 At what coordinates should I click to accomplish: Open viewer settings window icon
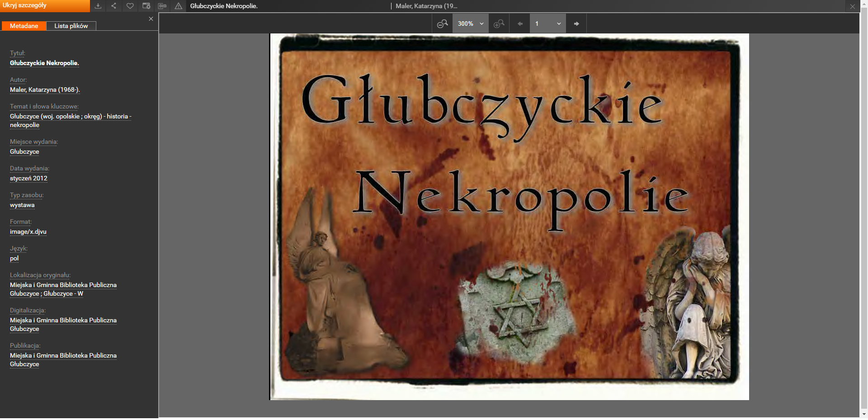[x=146, y=6]
